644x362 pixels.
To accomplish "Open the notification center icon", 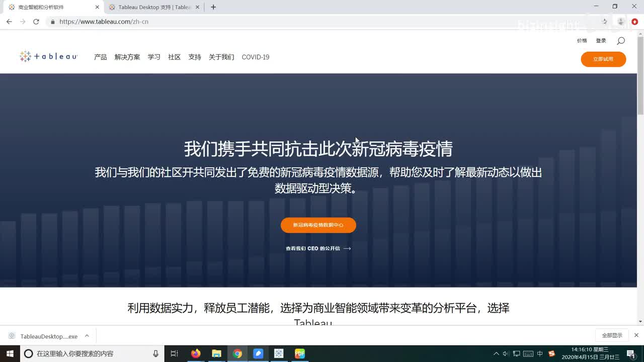I will point(631,353).
